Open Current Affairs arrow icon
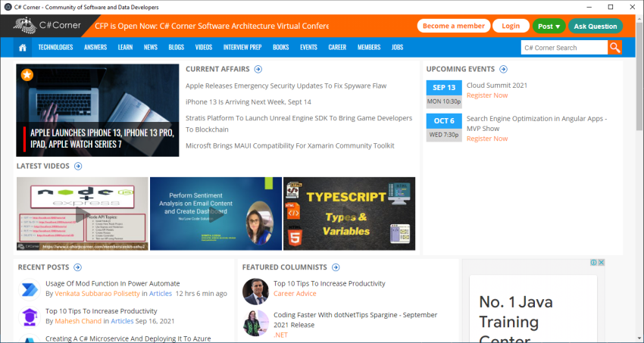This screenshot has width=644, height=343. (258, 70)
